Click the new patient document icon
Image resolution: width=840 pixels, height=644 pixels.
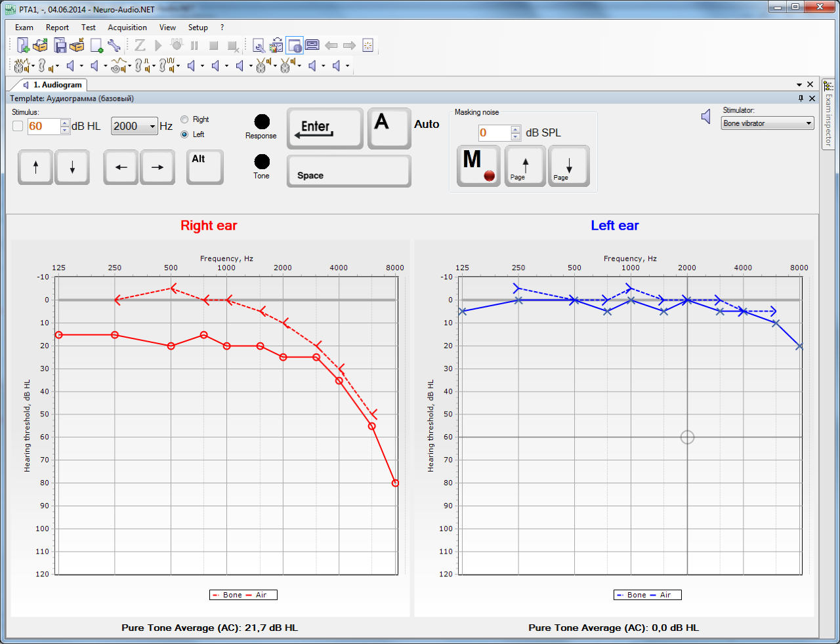point(22,45)
